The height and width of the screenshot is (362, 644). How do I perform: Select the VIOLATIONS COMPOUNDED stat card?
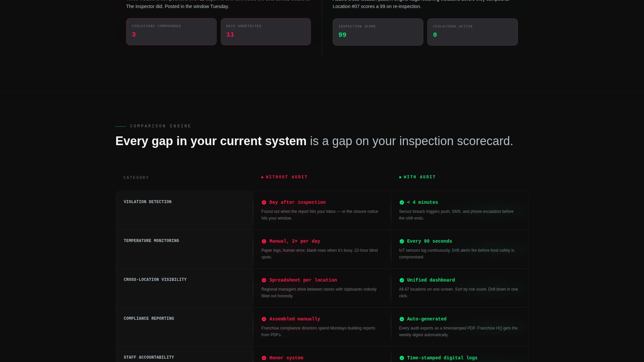(x=171, y=32)
